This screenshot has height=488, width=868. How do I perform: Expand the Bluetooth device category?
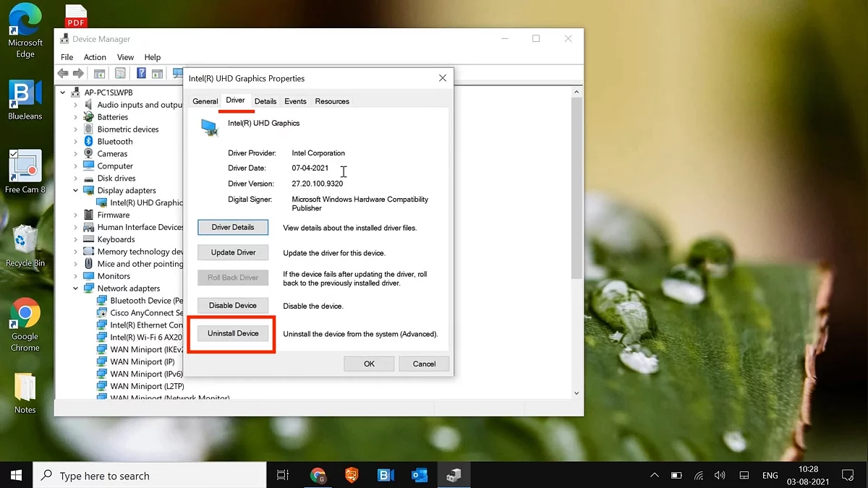pos(75,142)
